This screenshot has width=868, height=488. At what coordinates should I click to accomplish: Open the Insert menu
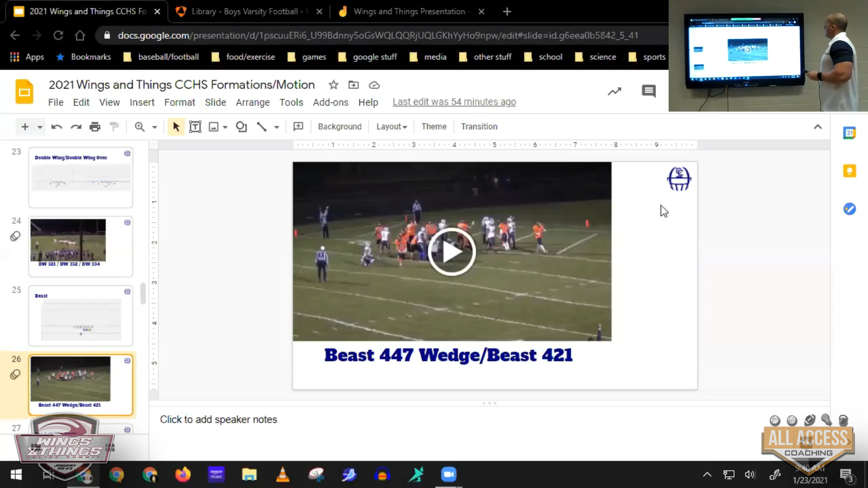[142, 103]
